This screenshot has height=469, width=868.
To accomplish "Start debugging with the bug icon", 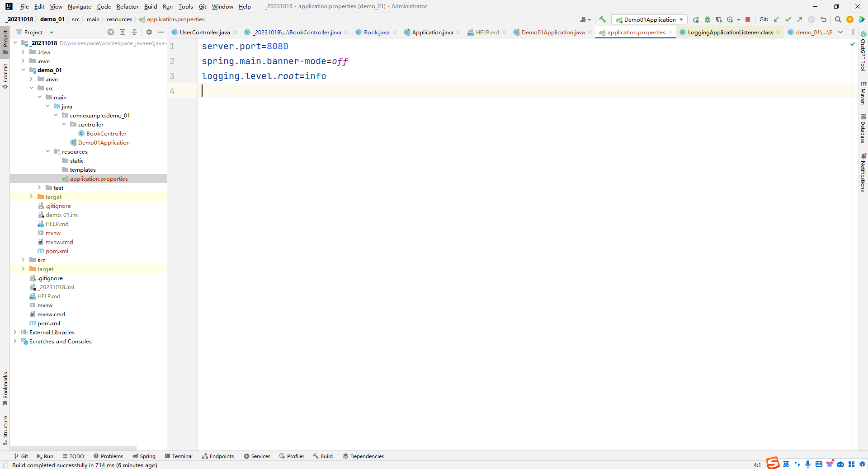I will point(708,19).
